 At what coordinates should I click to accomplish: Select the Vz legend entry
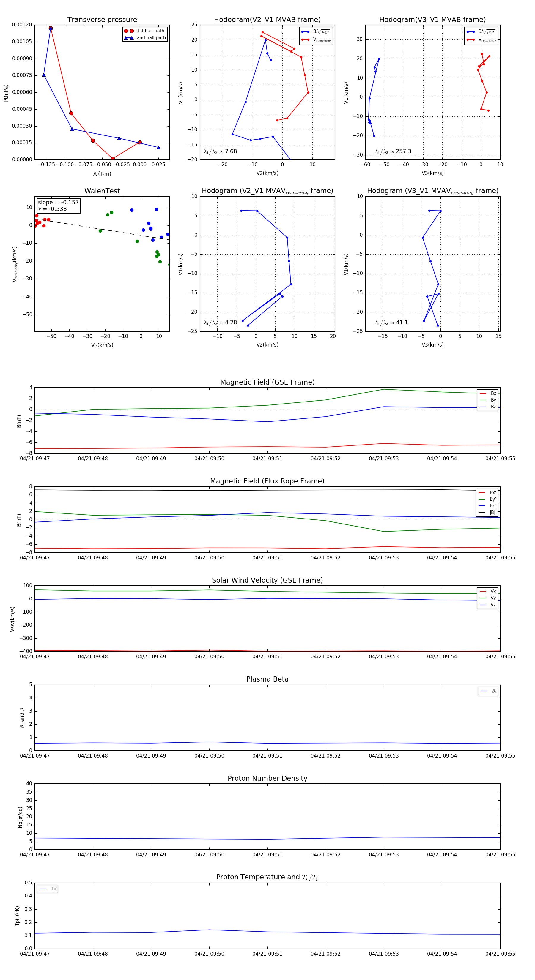(488, 605)
